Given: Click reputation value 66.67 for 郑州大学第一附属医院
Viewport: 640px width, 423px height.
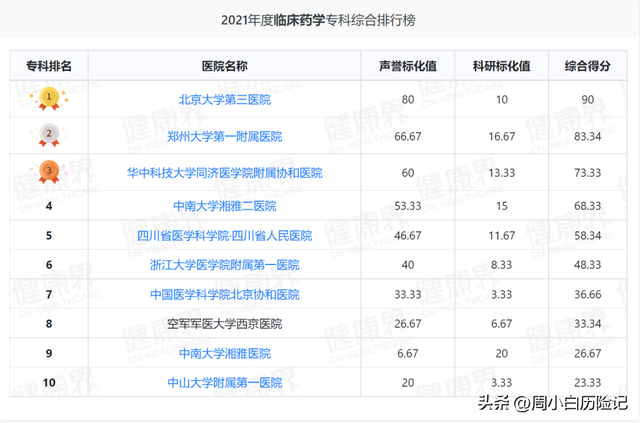Looking at the screenshot, I should [408, 136].
